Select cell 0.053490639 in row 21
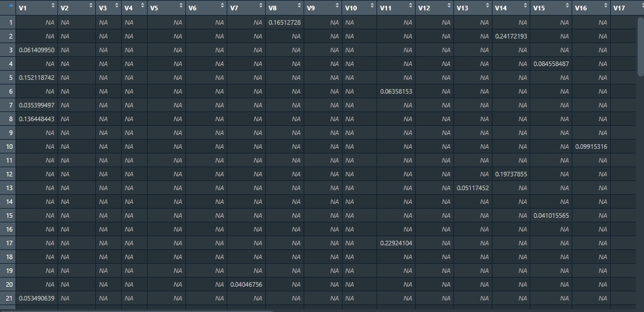This screenshot has height=312, width=644. (x=37, y=298)
